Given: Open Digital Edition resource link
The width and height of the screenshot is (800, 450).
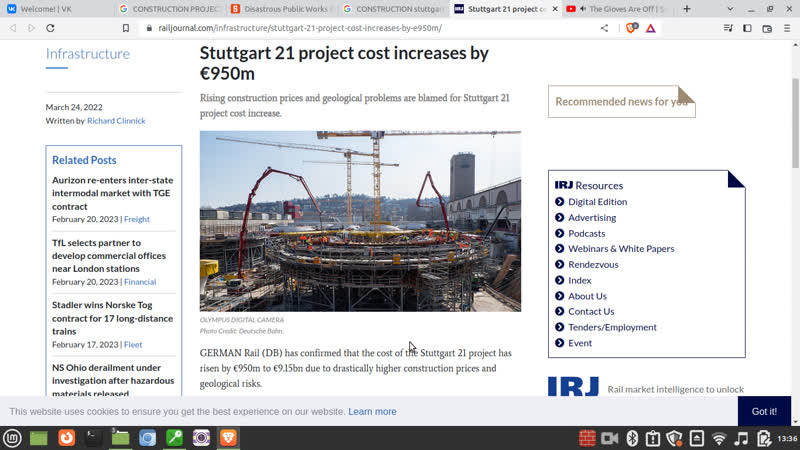Looking at the screenshot, I should (x=597, y=202).
